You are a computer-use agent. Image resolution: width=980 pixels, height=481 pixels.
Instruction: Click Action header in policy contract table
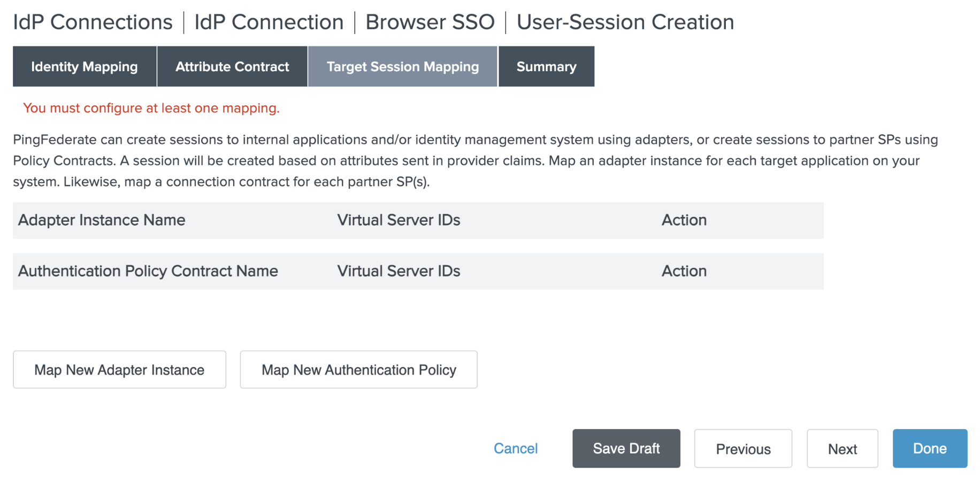coord(684,271)
